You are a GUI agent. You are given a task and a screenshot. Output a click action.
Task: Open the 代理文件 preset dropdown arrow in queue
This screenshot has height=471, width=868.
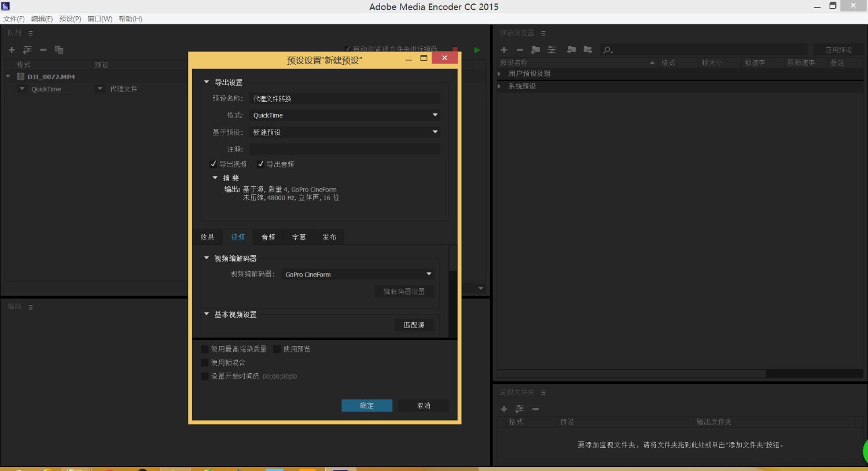(100, 89)
